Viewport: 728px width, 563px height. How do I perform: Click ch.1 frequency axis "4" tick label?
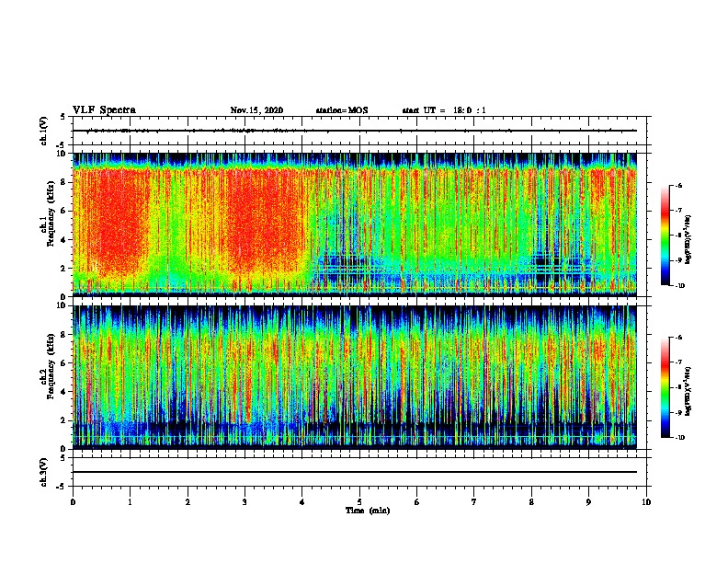[x=63, y=240]
